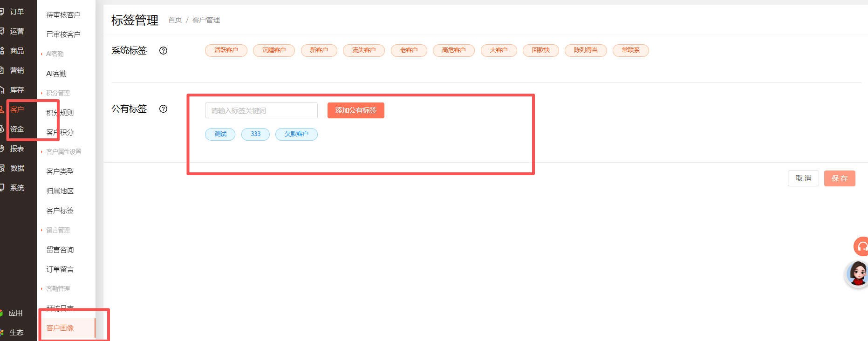This screenshot has width=868, height=341.
Task: Open the avatar assistant chat icon
Action: (x=858, y=274)
